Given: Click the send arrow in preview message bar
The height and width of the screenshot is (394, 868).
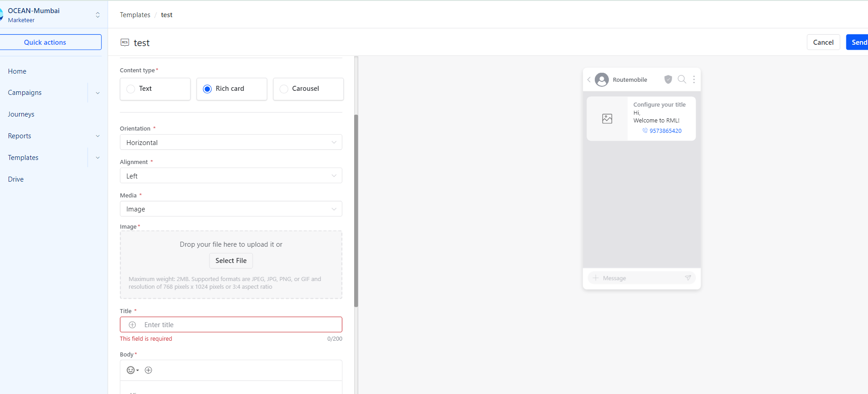Looking at the screenshot, I should [x=688, y=278].
